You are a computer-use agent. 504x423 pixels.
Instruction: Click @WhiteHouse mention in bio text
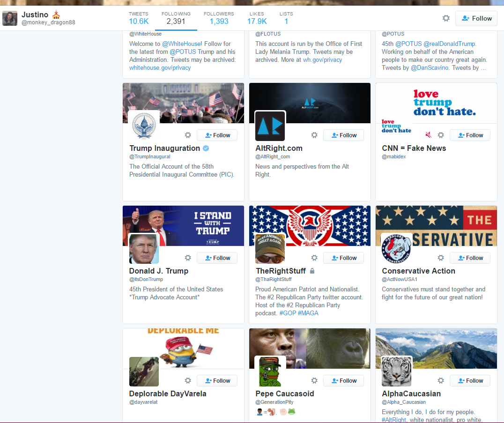click(x=181, y=44)
